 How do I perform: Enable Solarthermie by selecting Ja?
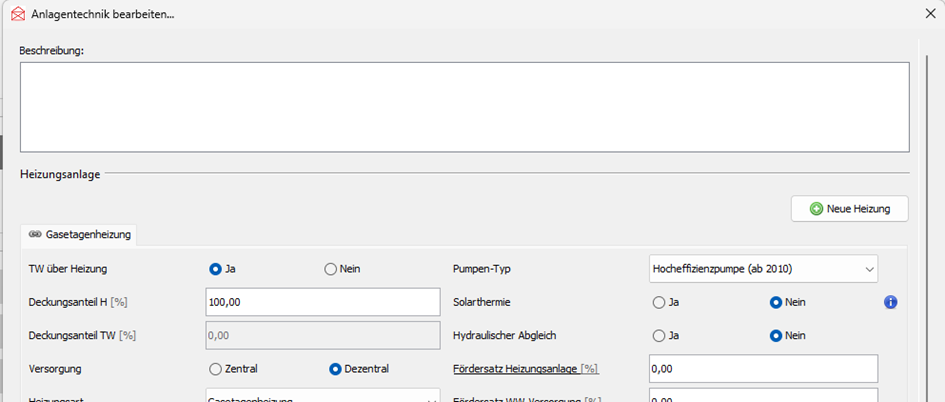click(658, 302)
